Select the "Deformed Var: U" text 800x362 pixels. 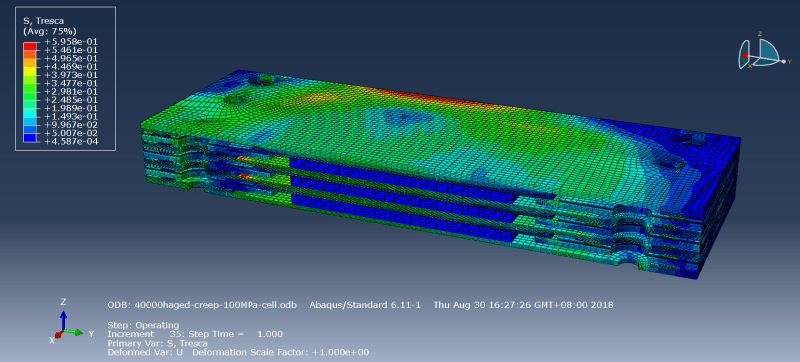(x=145, y=352)
